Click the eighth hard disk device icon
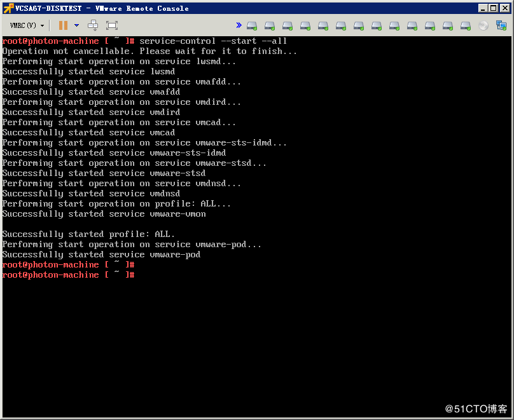The image size is (514, 420). point(377,25)
